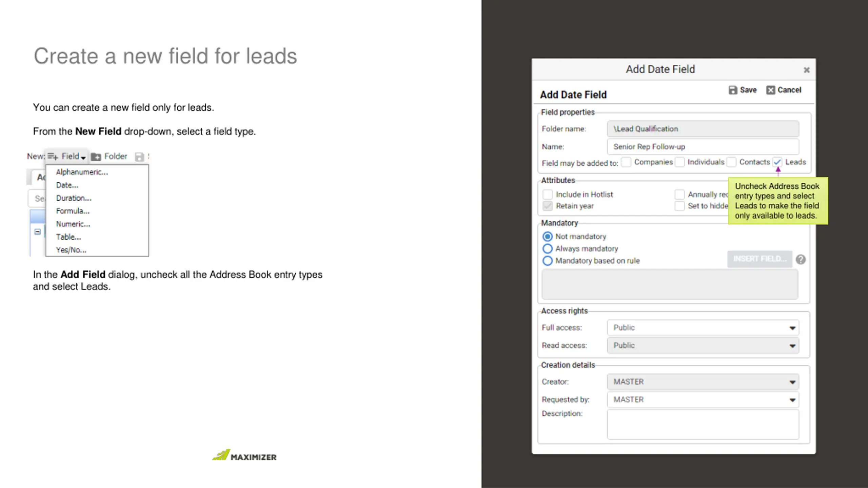Enable Include in Hotlist checkbox
868x488 pixels.
coord(548,195)
